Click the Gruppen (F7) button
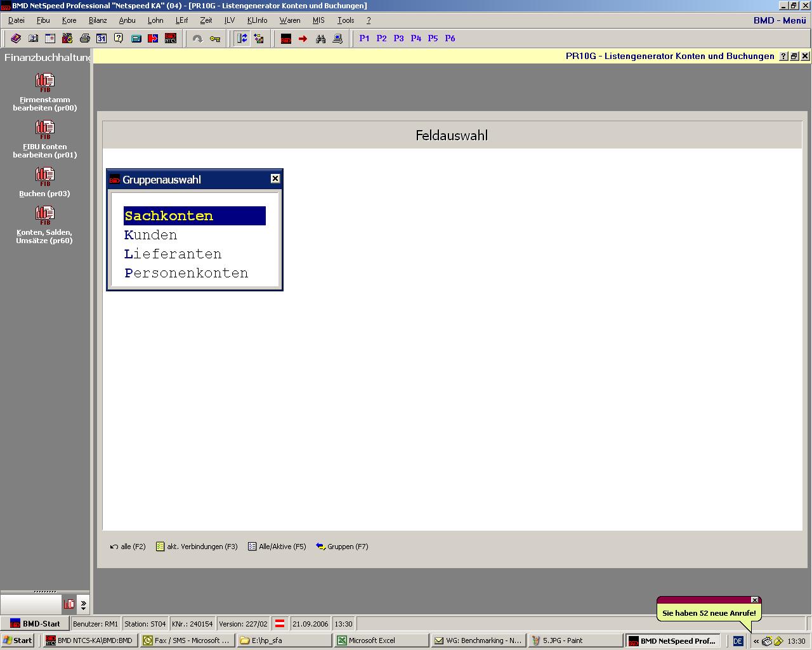The image size is (812, 650). [x=342, y=547]
